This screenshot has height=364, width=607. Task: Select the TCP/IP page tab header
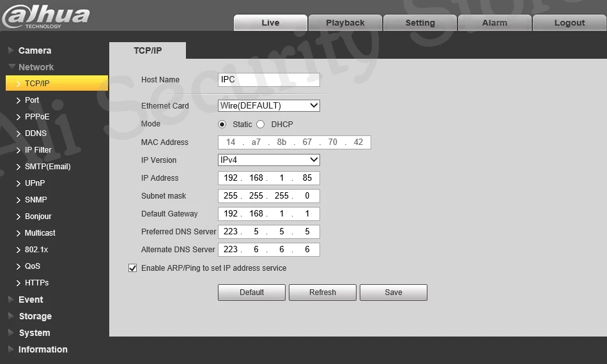pos(148,50)
